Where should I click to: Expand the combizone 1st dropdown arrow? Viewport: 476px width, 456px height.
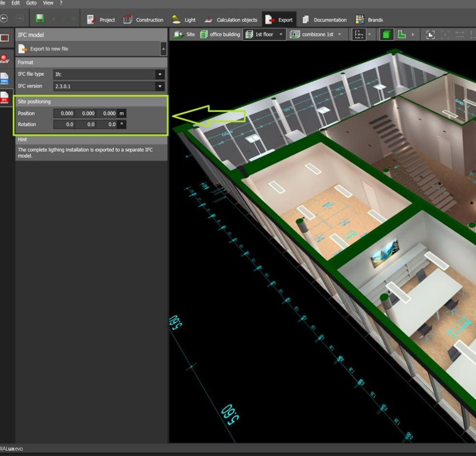point(340,35)
